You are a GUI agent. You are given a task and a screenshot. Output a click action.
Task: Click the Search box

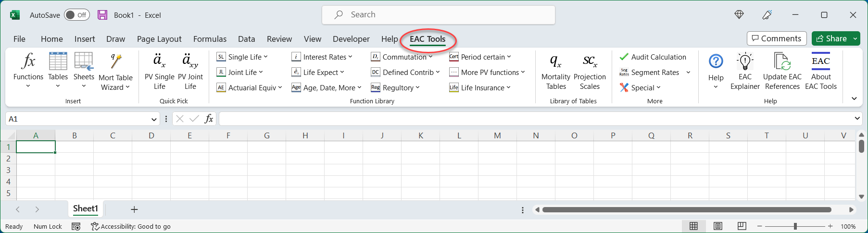click(439, 15)
